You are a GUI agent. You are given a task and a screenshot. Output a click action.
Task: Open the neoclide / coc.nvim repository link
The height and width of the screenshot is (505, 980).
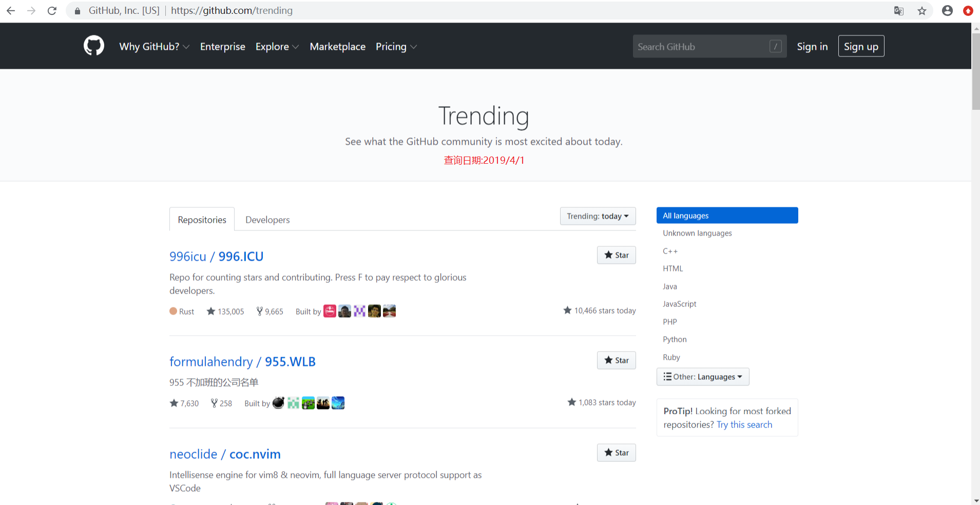click(225, 454)
